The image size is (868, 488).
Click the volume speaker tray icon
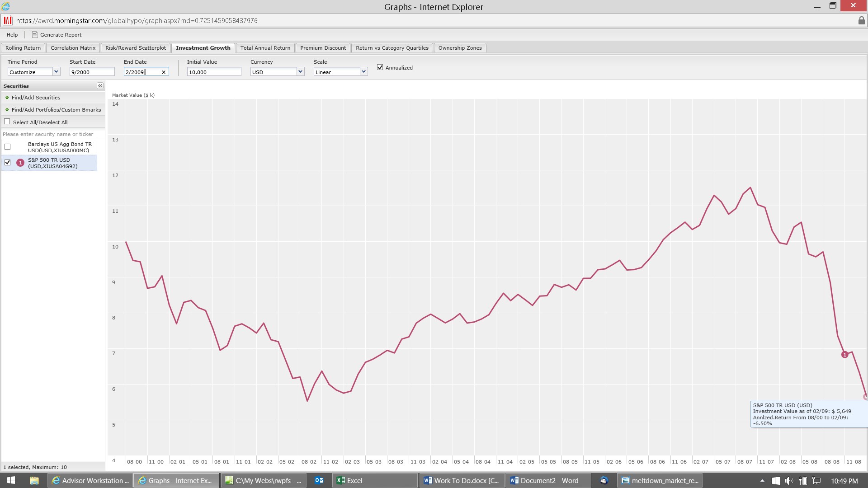point(789,481)
